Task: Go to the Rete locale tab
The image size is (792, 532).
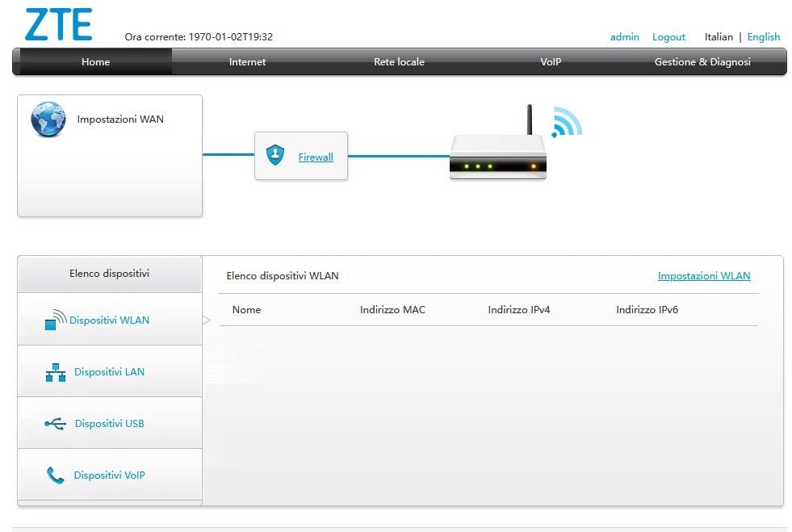Action: click(x=399, y=61)
